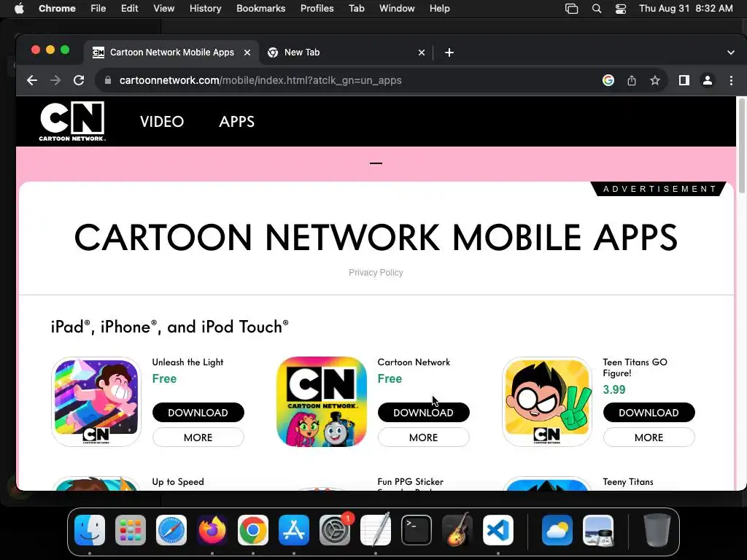Click the date and time in menu bar
The height and width of the screenshot is (560, 747).
pos(686,9)
